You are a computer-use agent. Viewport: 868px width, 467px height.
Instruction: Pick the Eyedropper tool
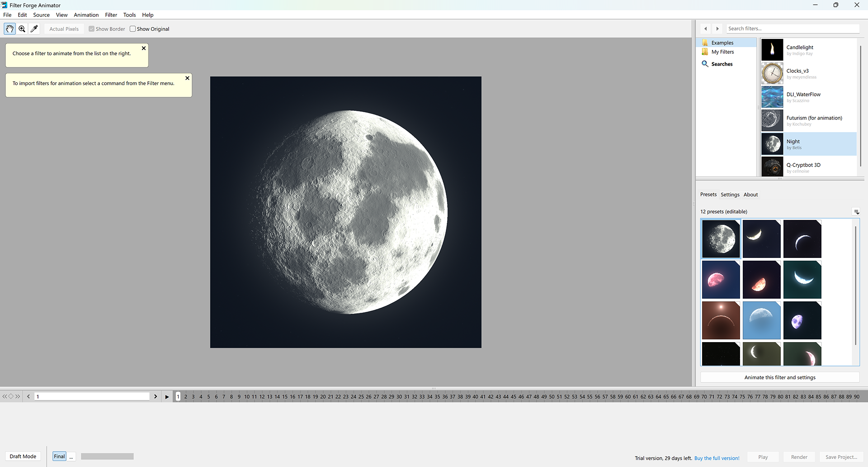click(x=34, y=29)
